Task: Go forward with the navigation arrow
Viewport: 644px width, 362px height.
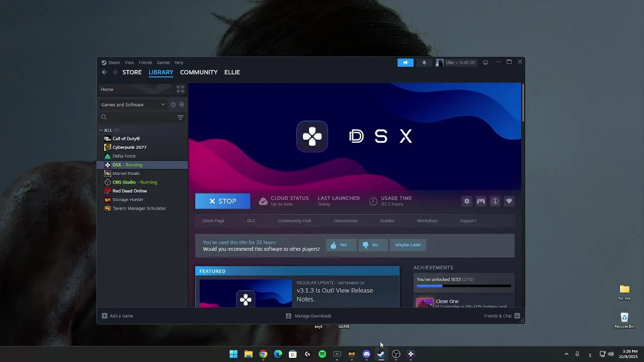Action: 115,72
